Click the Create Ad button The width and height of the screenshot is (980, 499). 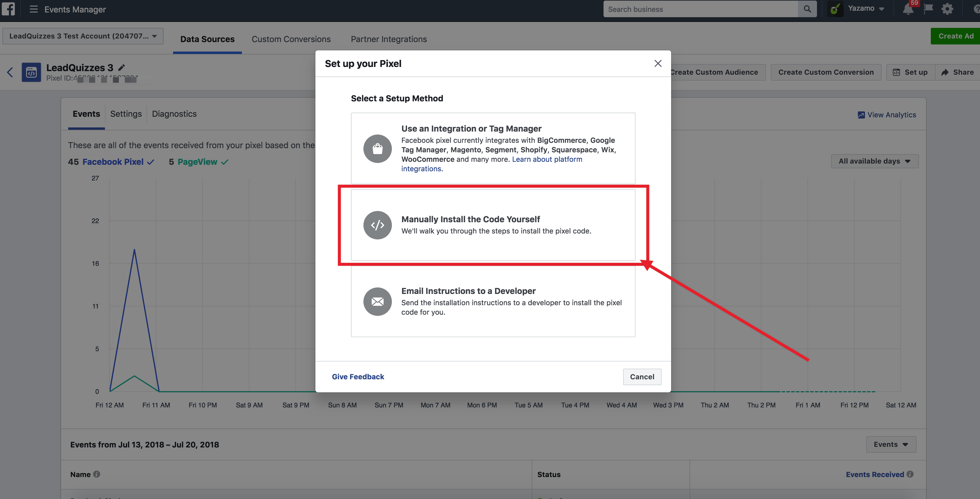[x=955, y=36]
